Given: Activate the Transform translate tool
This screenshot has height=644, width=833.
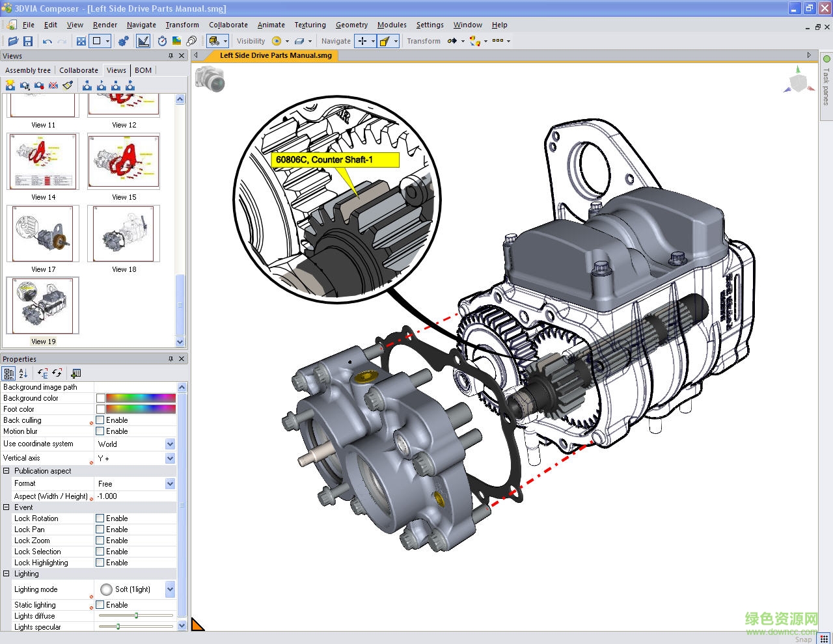Looking at the screenshot, I should [x=454, y=40].
